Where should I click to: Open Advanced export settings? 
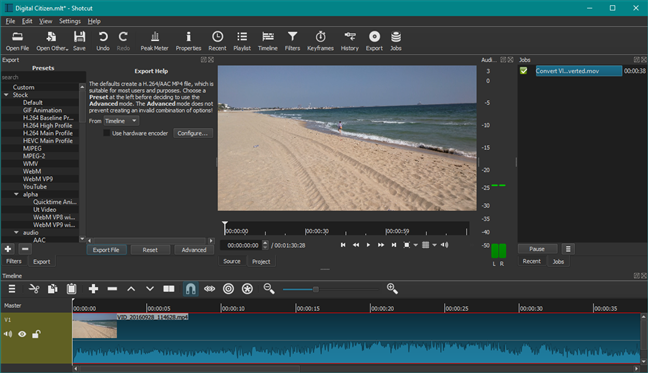click(x=194, y=250)
